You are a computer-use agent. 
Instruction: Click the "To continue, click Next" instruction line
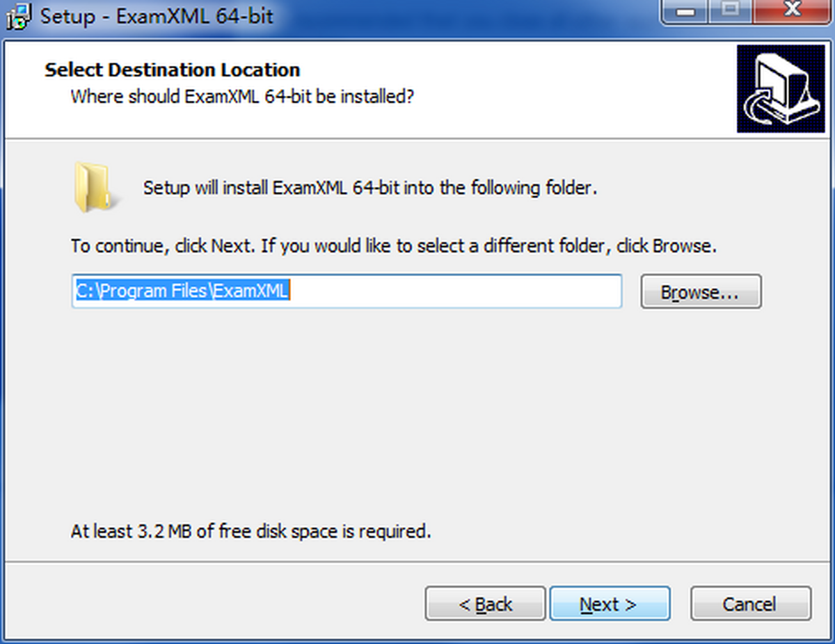pyautogui.click(x=393, y=246)
